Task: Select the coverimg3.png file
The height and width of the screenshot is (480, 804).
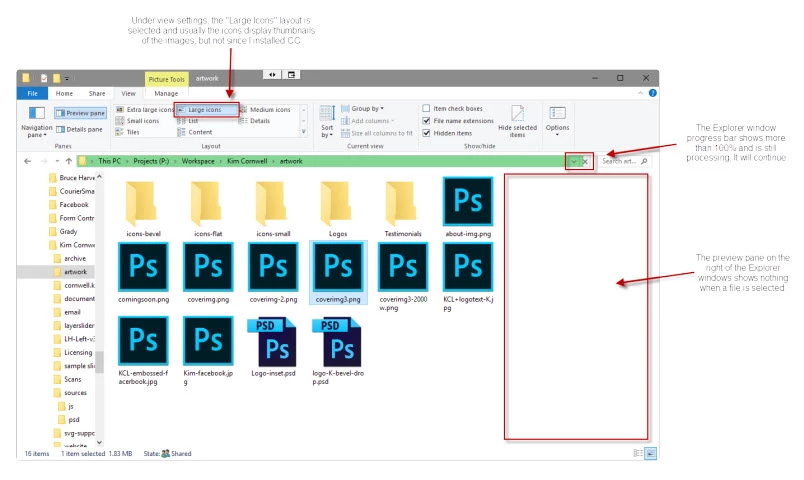Action: point(338,273)
